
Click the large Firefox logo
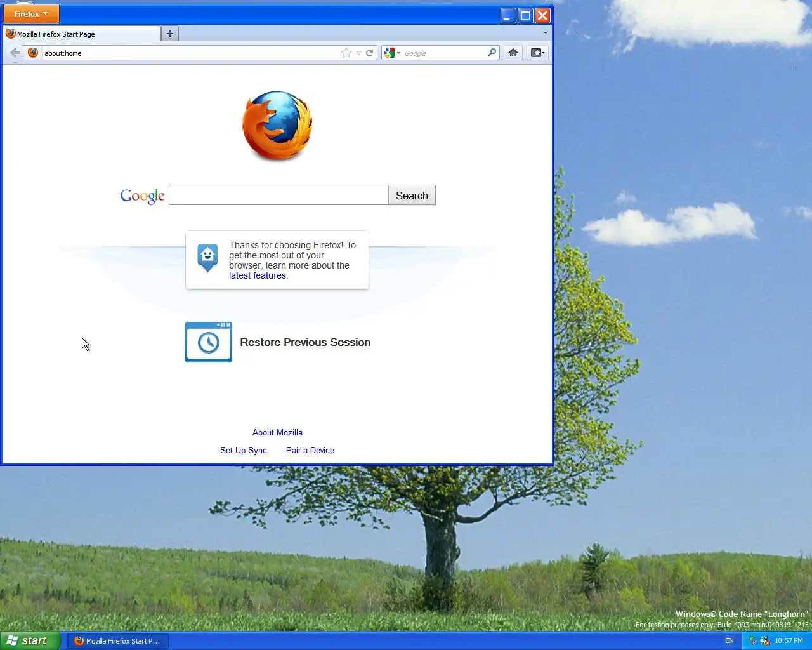277,126
